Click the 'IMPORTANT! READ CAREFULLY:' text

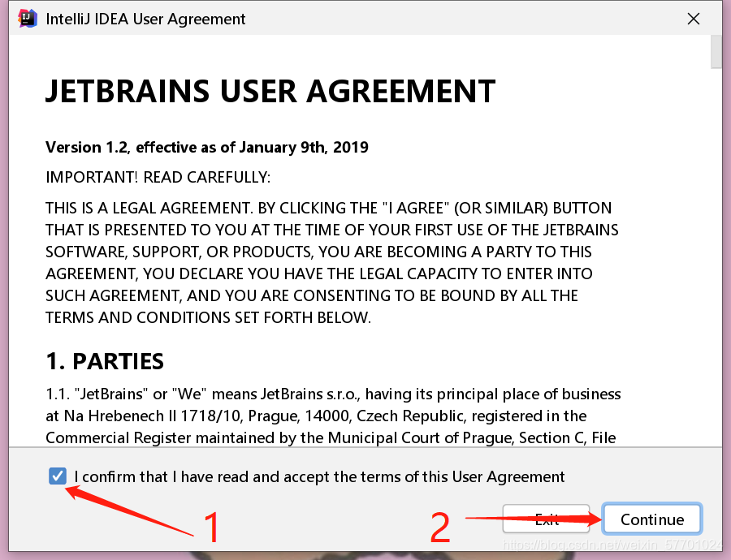coord(158,178)
